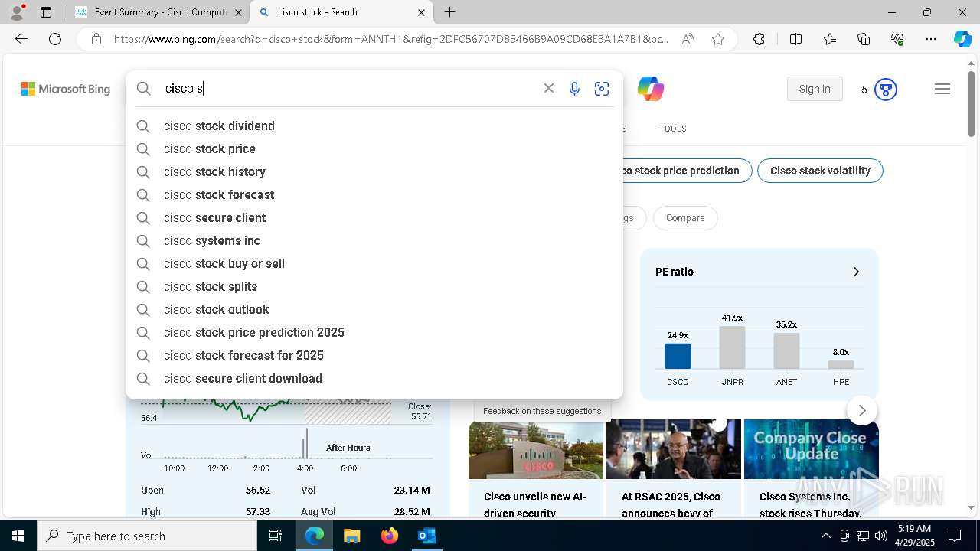980x551 pixels.
Task: Select suggestion cisco secure client download
Action: tap(374, 378)
